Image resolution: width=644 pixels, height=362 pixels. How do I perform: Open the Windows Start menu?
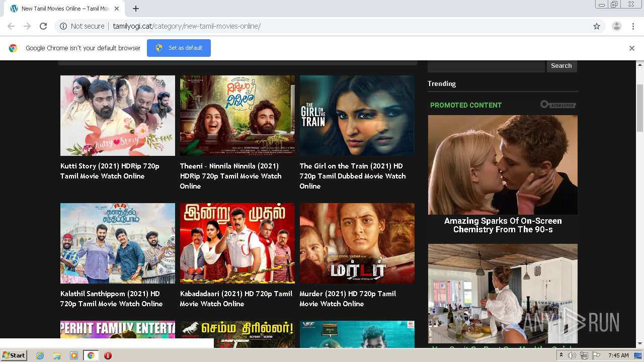click(x=14, y=355)
